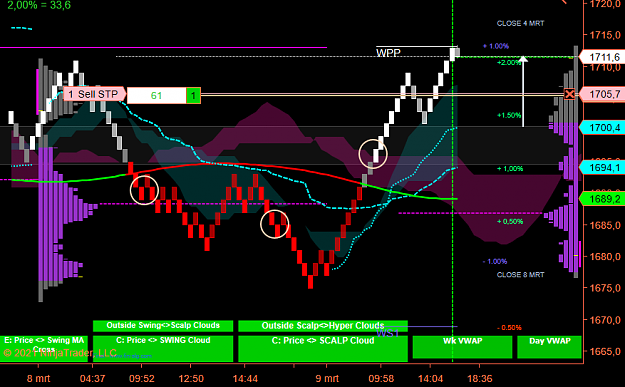
Task: Select the 1711,6 price marker on the axis
Action: (601, 57)
